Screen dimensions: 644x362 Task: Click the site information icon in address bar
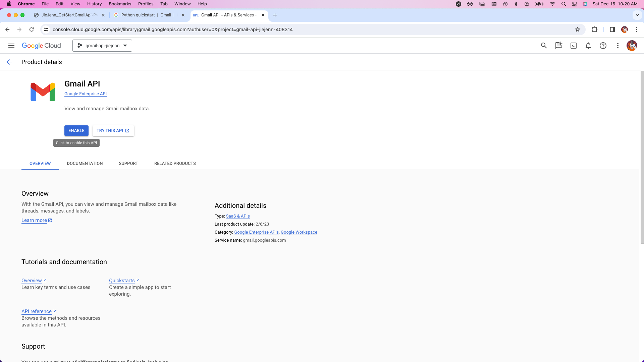click(46, 29)
